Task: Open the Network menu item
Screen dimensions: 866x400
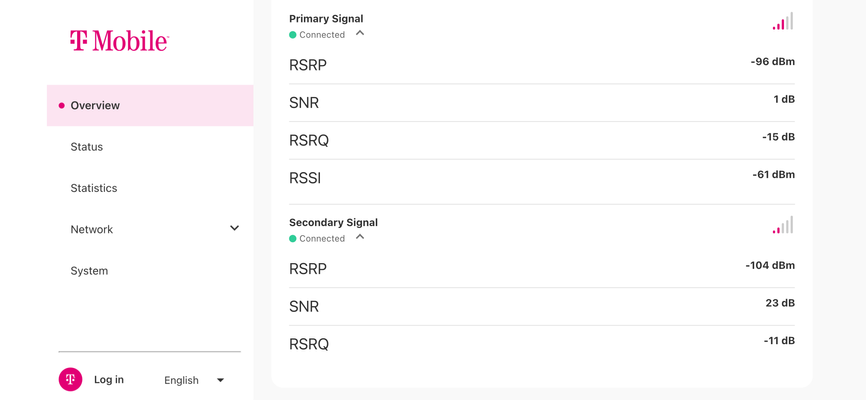Action: point(92,229)
